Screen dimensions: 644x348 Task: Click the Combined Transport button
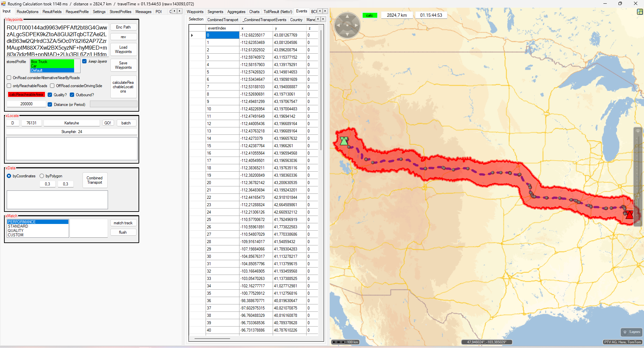click(95, 180)
